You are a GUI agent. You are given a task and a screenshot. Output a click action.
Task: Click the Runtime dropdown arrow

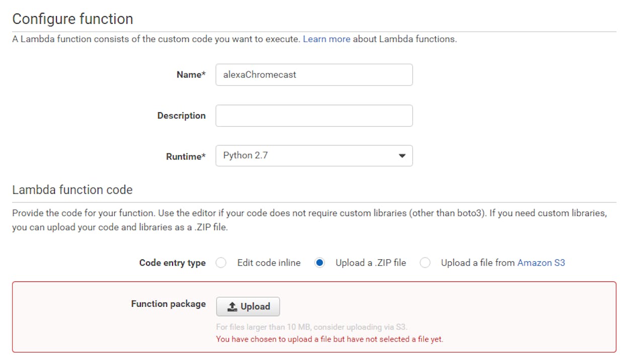point(401,156)
